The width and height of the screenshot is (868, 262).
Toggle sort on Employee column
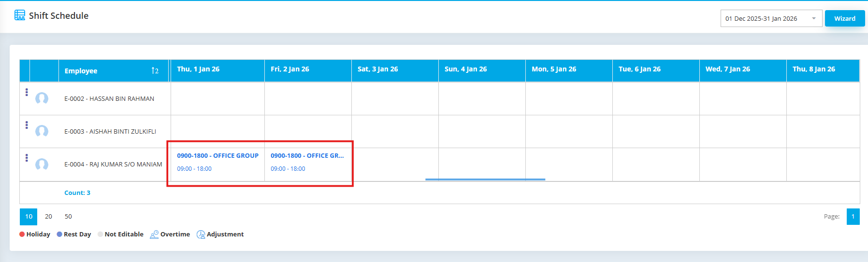click(155, 71)
